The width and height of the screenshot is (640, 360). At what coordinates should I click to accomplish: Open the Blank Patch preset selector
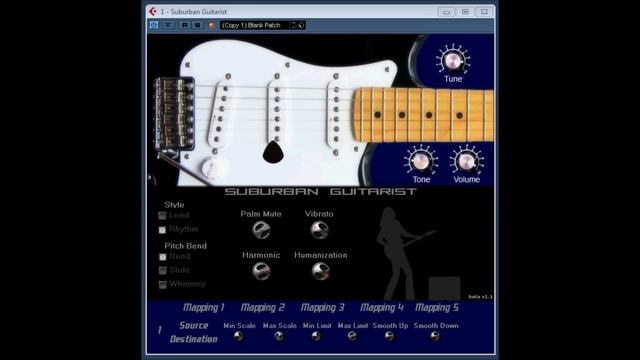tap(255, 25)
